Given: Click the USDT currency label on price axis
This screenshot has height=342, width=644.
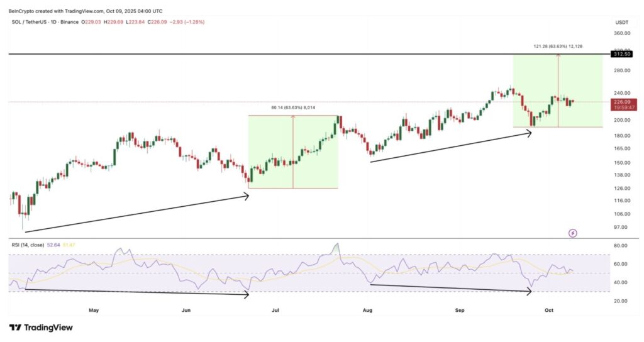Looking at the screenshot, I should tap(621, 22).
